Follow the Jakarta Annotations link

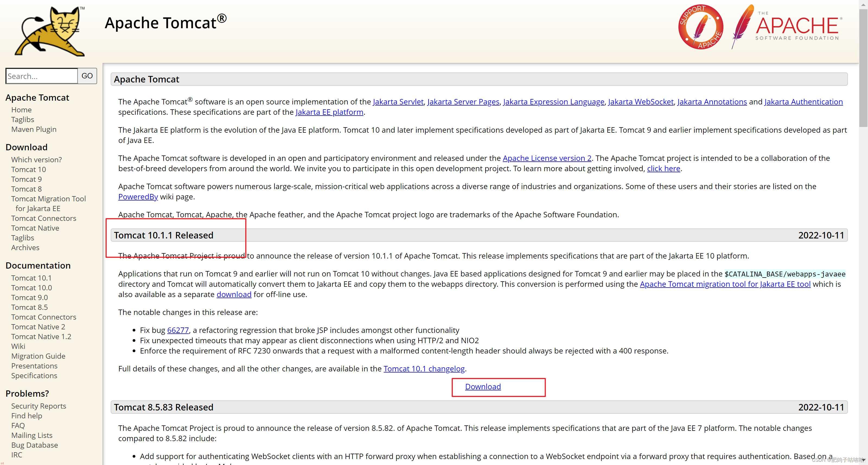click(x=712, y=102)
